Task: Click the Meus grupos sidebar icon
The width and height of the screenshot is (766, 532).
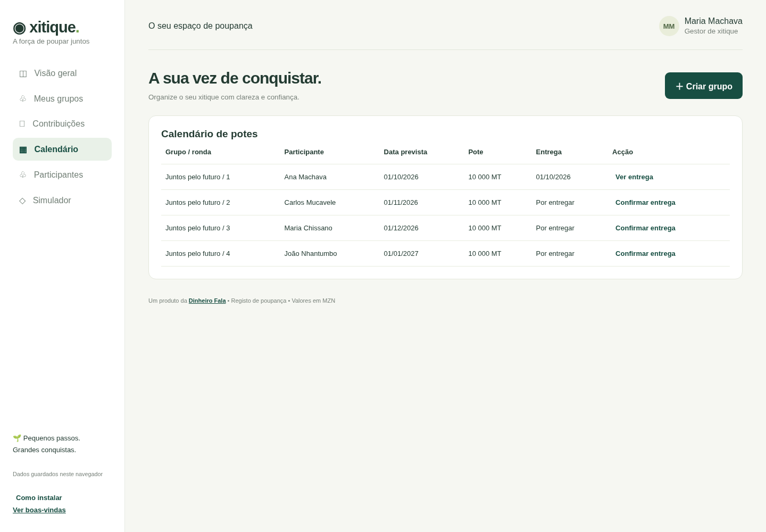Action: [x=23, y=99]
